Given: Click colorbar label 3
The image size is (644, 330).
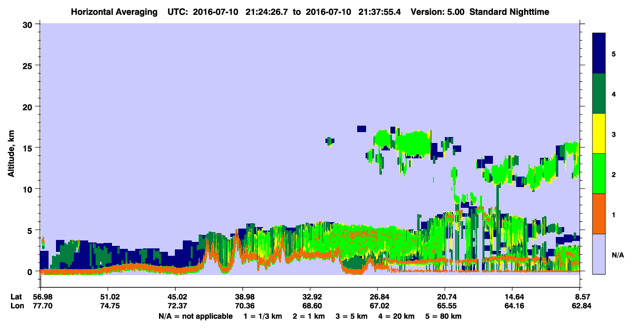Looking at the screenshot, I should click(x=614, y=134).
